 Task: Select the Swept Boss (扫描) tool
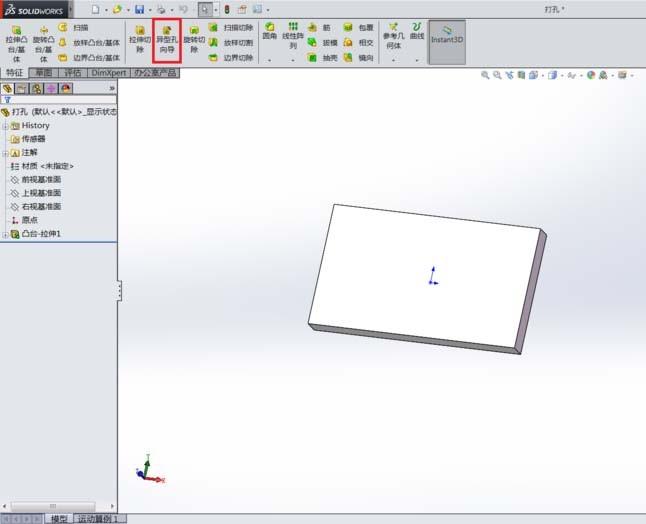(74, 28)
